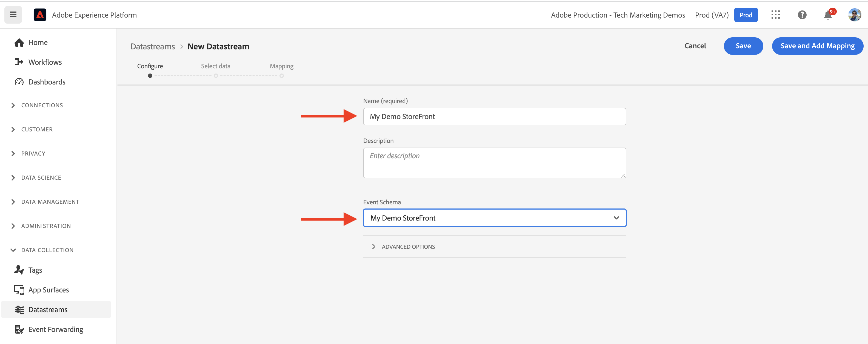Open the notifications bell icon
The width and height of the screenshot is (868, 344).
pos(827,15)
